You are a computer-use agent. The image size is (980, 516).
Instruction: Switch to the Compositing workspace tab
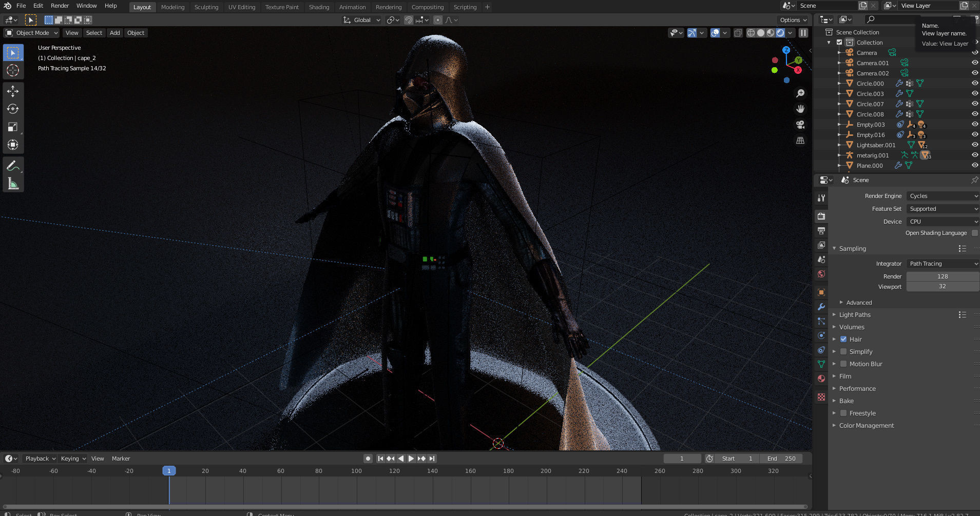tap(427, 7)
